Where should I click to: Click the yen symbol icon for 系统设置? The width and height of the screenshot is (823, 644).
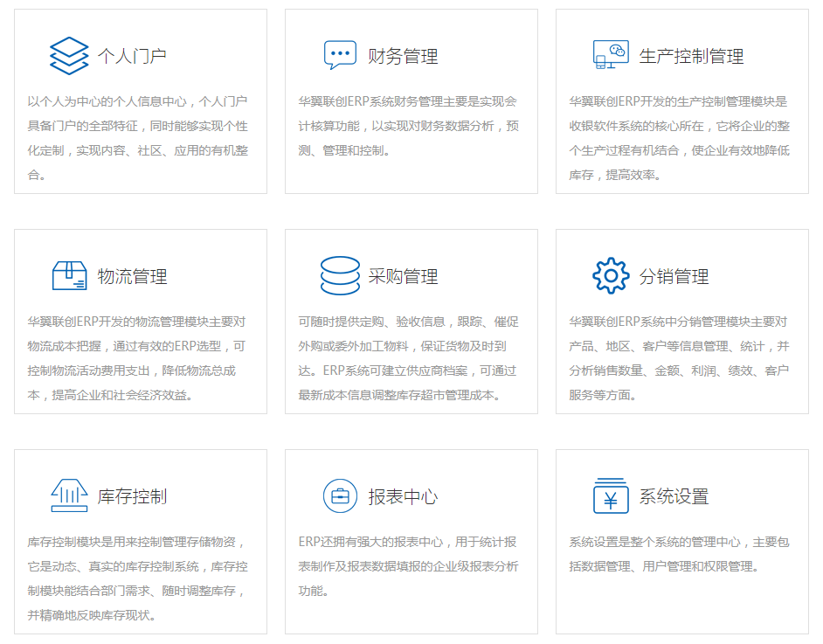[611, 496]
